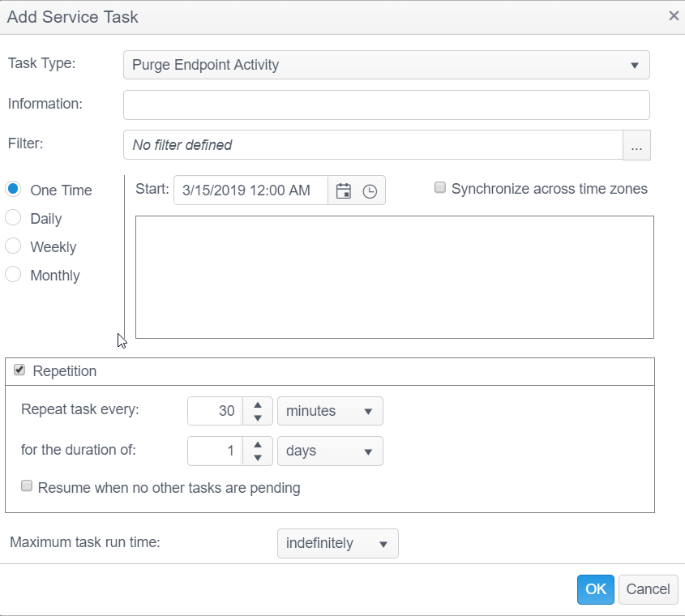Click the filter ellipsis browse button
This screenshot has height=616, width=685.
pos(636,146)
